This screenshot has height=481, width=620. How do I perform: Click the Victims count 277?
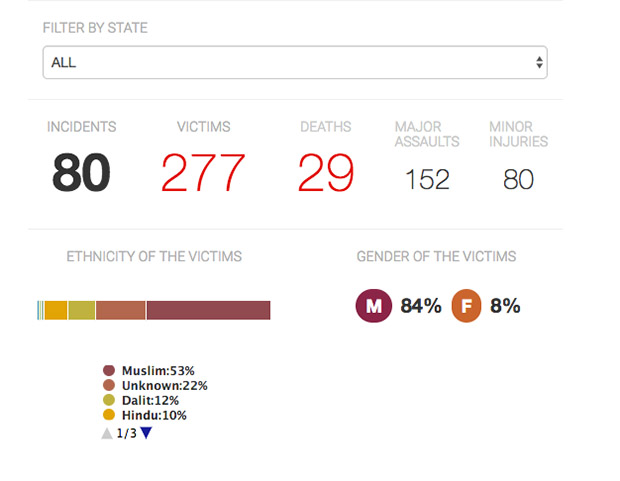(x=203, y=173)
